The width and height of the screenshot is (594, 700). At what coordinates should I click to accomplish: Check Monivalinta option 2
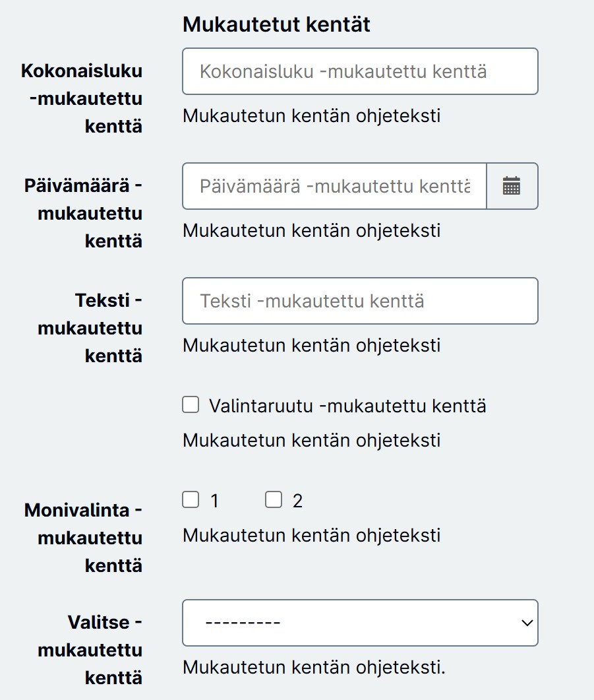tap(274, 499)
